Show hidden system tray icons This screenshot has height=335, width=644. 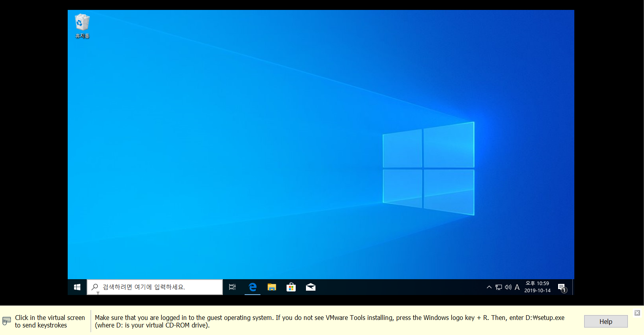click(489, 287)
